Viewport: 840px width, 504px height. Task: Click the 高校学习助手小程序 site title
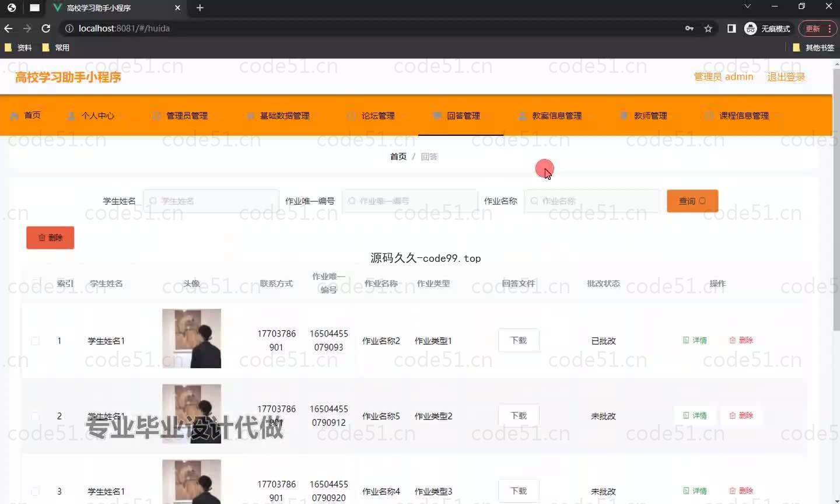[x=68, y=77]
